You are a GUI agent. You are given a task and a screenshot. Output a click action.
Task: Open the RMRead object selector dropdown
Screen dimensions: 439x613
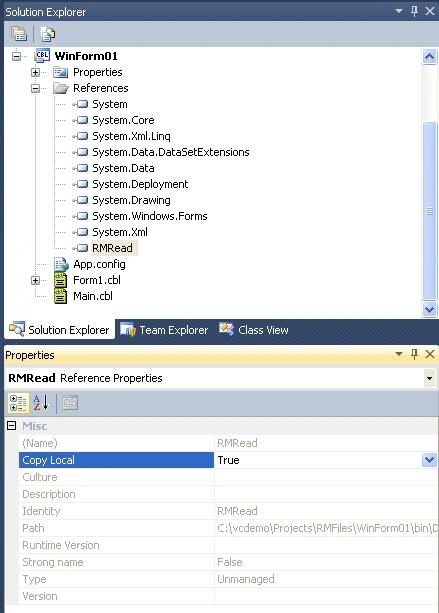pos(429,378)
